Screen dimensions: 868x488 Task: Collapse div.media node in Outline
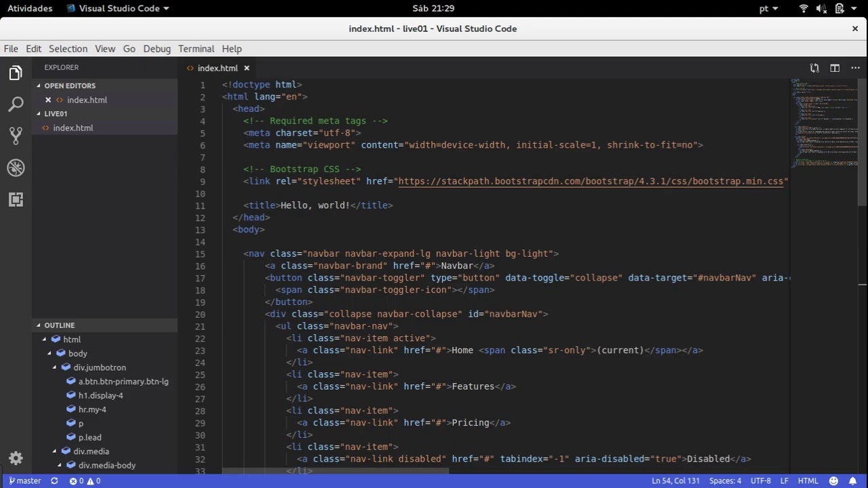pyautogui.click(x=55, y=451)
